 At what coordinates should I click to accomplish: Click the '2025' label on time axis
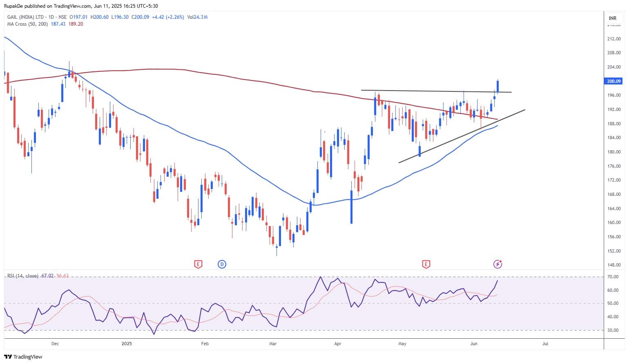pyautogui.click(x=127, y=344)
